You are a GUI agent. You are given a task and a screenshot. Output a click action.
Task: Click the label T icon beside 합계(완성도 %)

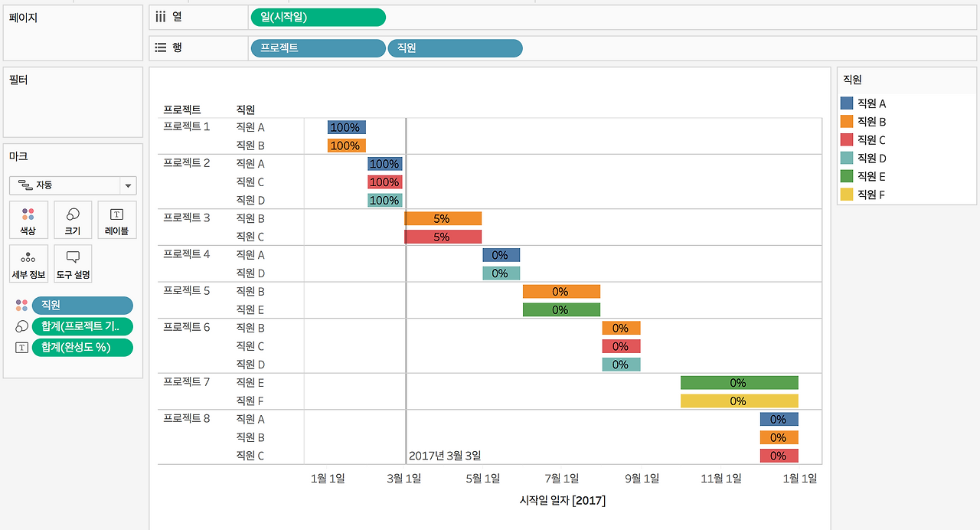click(21, 348)
